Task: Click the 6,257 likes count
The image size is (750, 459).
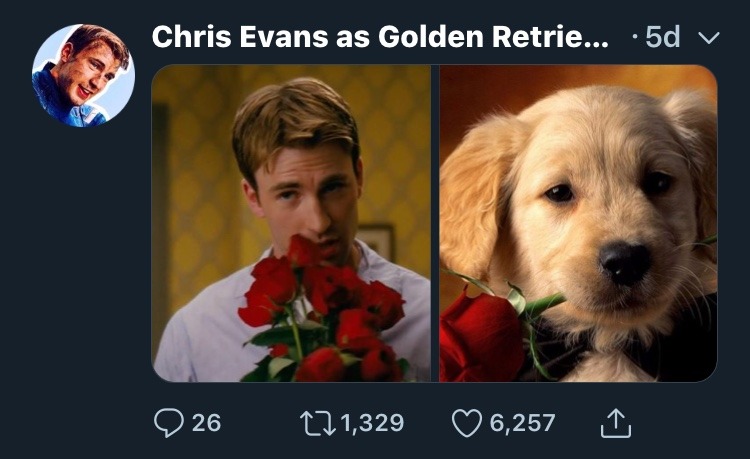Action: point(522,423)
